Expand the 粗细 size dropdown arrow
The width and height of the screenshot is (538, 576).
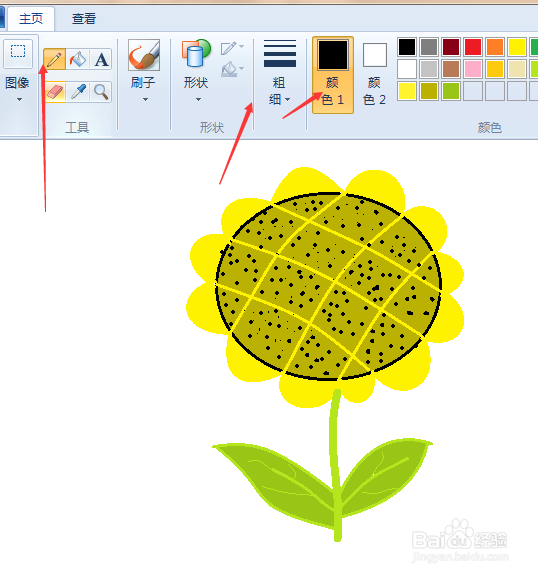tap(288, 99)
